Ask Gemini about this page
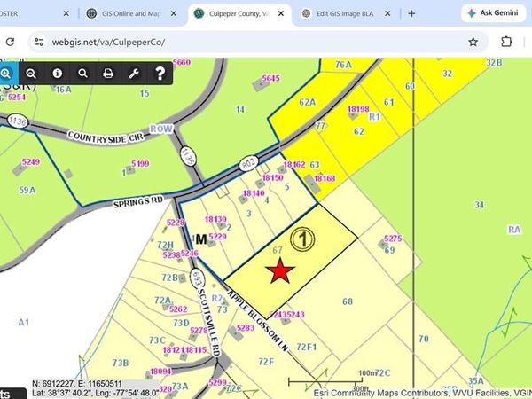 tap(494, 13)
